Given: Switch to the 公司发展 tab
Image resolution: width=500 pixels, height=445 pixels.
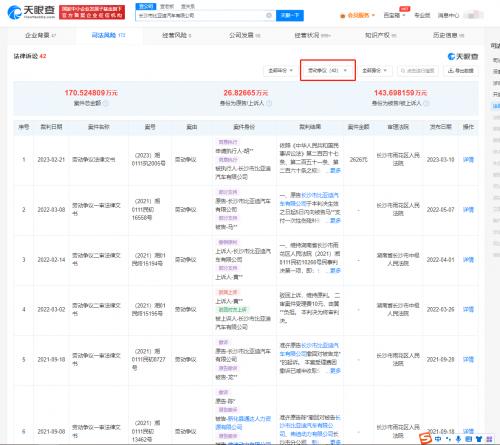Looking at the screenshot, I should click(244, 35).
